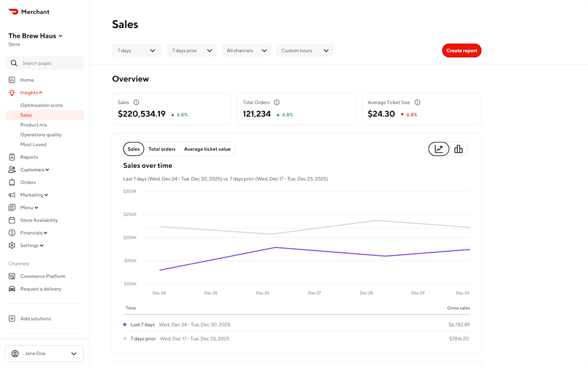
Task: Click the Add solutions plus icon
Action: click(x=12, y=318)
